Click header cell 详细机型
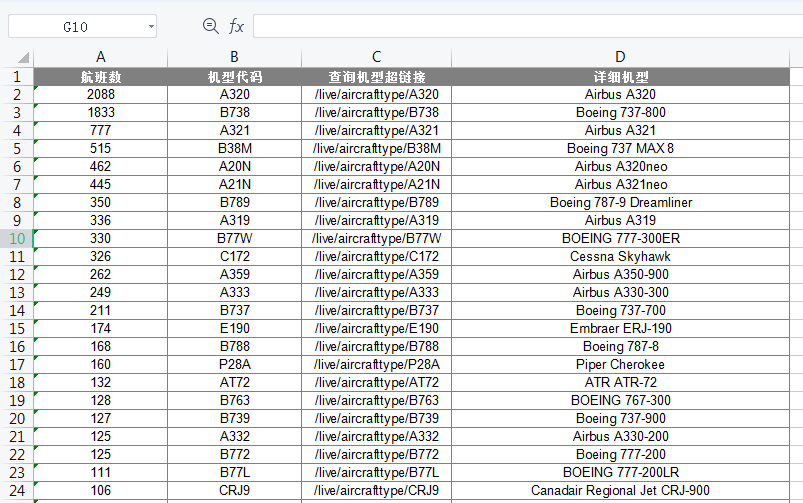The image size is (803, 503). click(x=620, y=77)
